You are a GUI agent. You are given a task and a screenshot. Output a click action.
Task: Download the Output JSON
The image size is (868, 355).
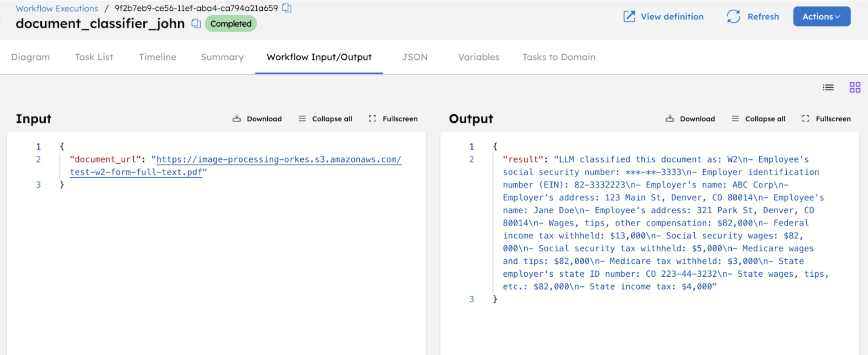pos(690,119)
